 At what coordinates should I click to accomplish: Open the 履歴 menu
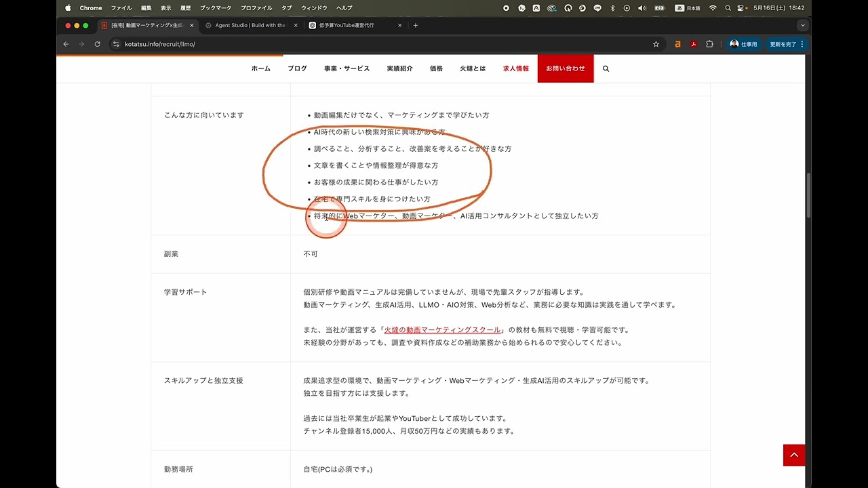[x=186, y=8]
